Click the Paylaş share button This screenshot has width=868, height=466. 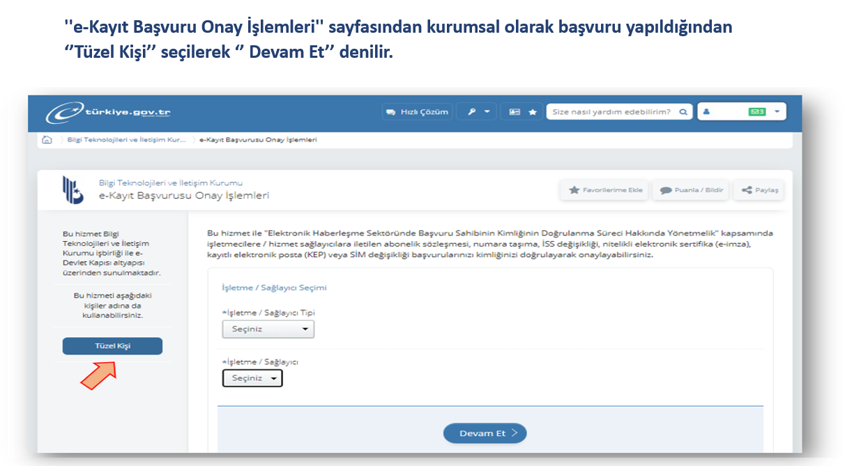click(759, 190)
